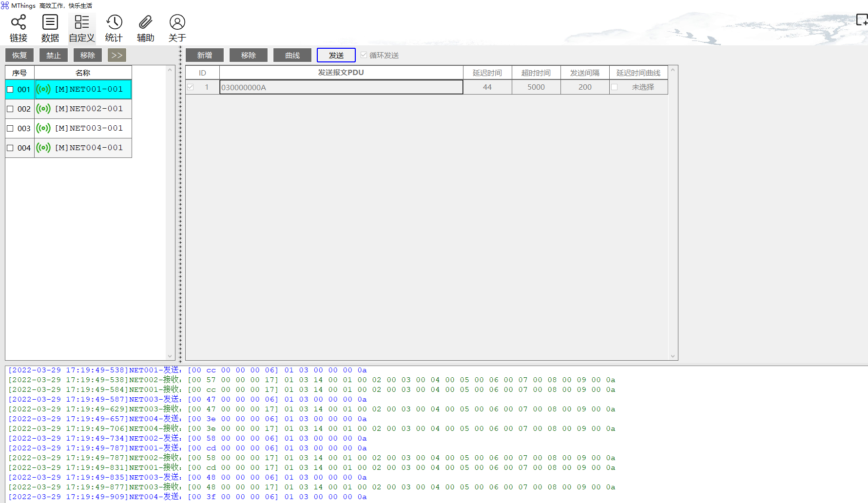This screenshot has width=868, height=503.
Task: Click the screenshot icon at top right
Action: tap(862, 19)
